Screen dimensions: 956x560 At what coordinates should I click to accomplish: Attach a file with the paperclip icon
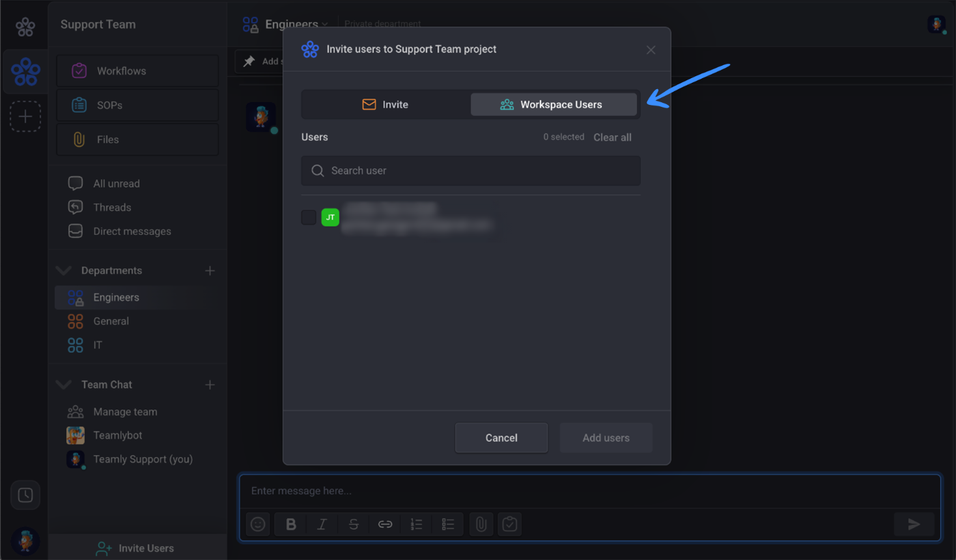click(x=481, y=524)
